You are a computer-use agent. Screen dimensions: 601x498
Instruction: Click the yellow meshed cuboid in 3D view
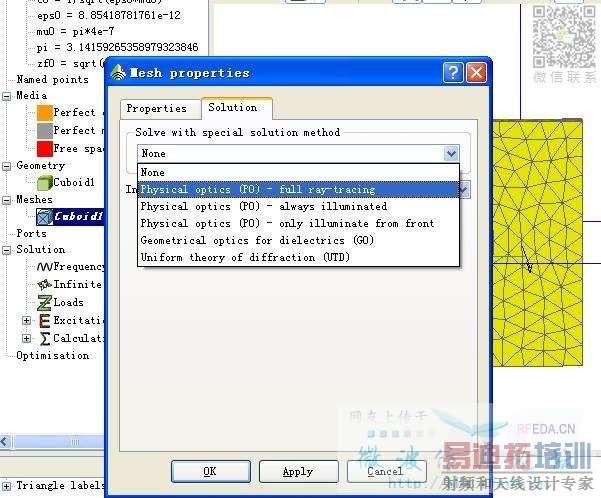[x=537, y=243]
